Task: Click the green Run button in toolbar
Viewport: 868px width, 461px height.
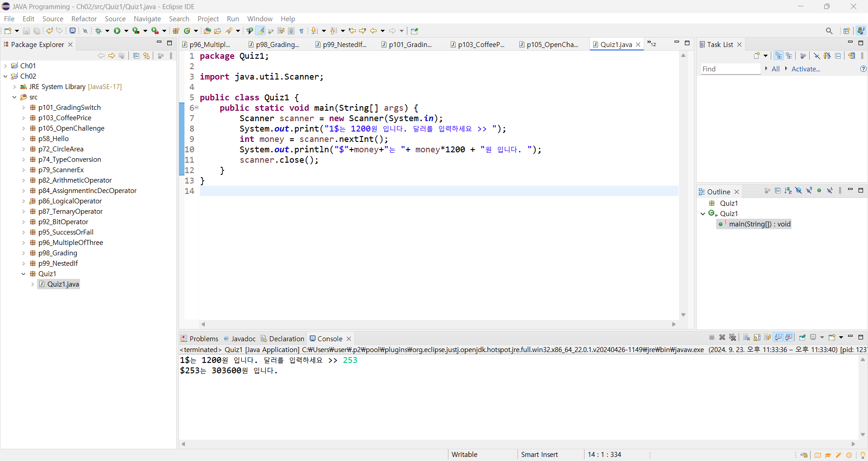Action: pos(117,31)
